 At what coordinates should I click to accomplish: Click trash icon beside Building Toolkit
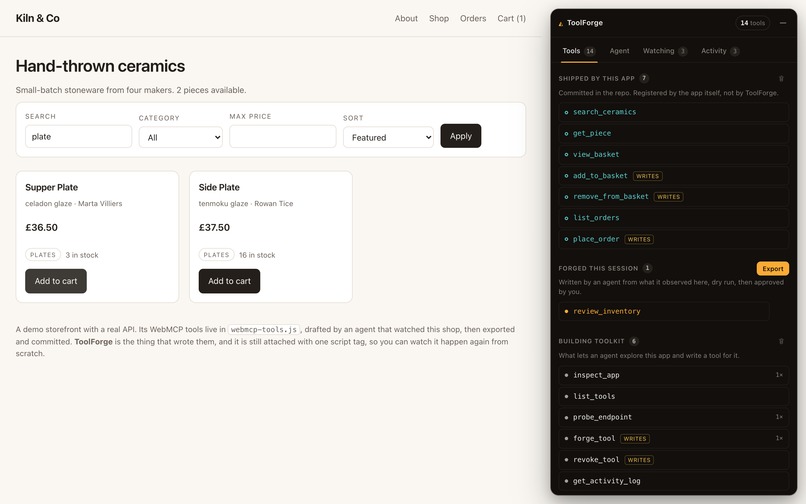pos(781,341)
